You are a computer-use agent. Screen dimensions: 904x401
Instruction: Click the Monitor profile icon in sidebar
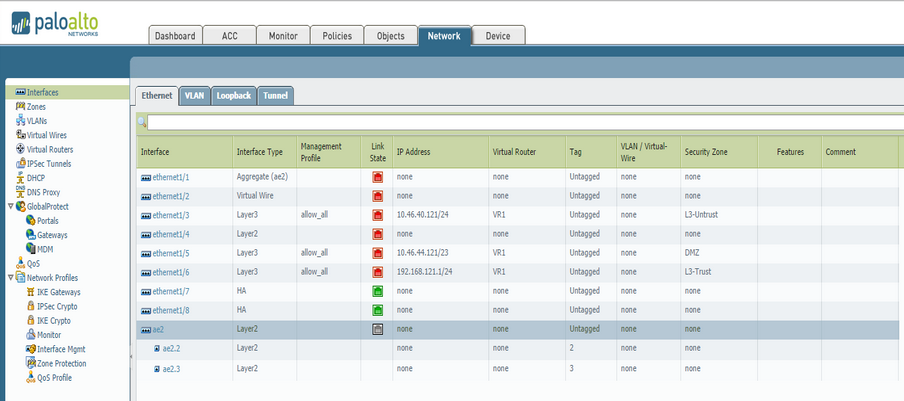pos(31,335)
